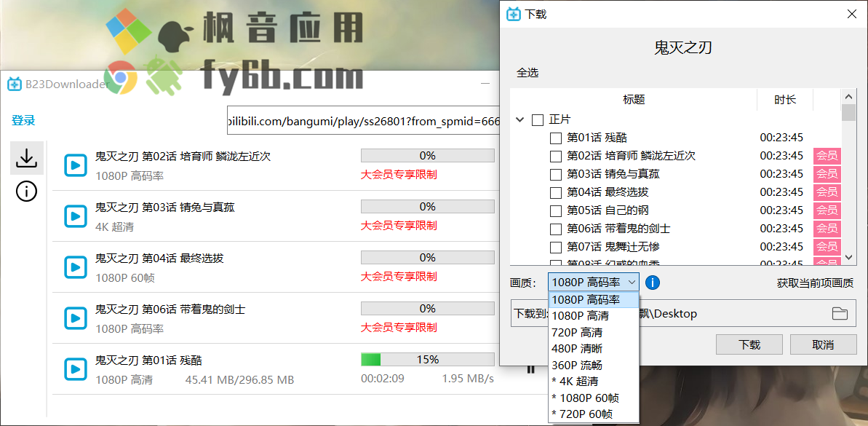Screen dimensions: 868x426
Task: Click the 下载到 download path field
Action: (683, 314)
